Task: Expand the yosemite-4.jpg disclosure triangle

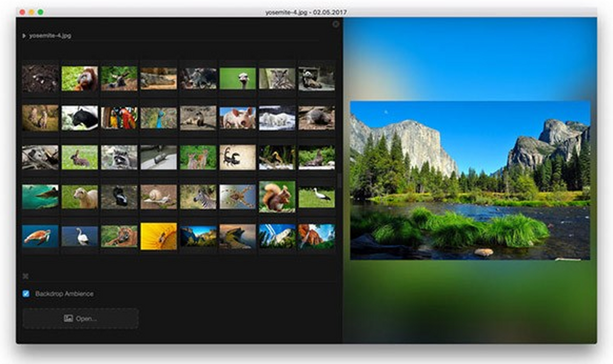Action: click(x=24, y=36)
